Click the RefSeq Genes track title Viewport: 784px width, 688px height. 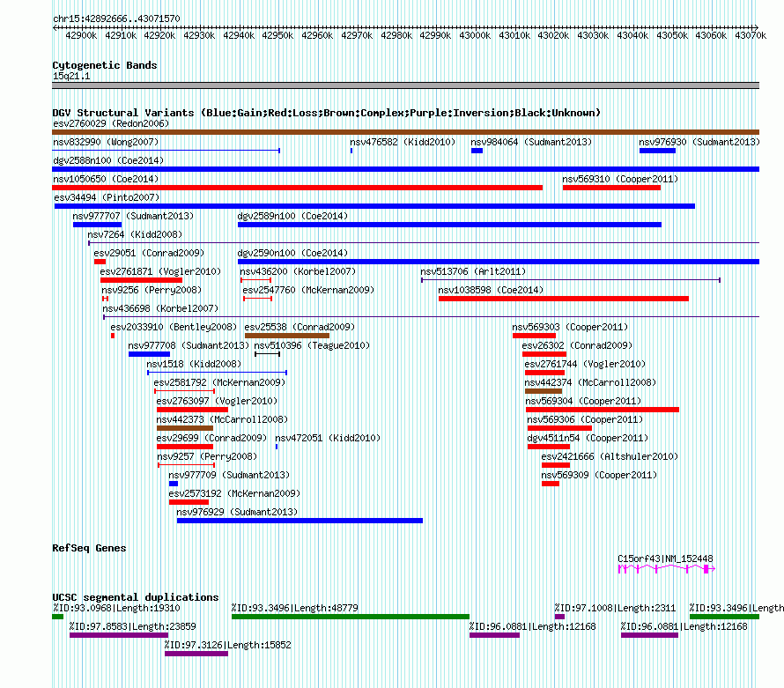click(x=89, y=548)
